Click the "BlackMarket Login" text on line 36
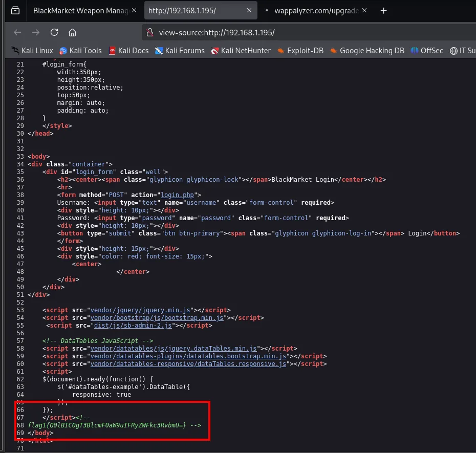Image resolution: width=476 pixels, height=453 pixels. point(302,180)
